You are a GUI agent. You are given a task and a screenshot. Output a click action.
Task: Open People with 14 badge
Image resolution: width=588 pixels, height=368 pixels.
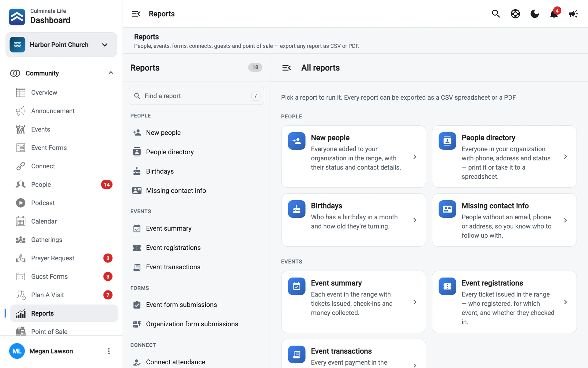64,185
